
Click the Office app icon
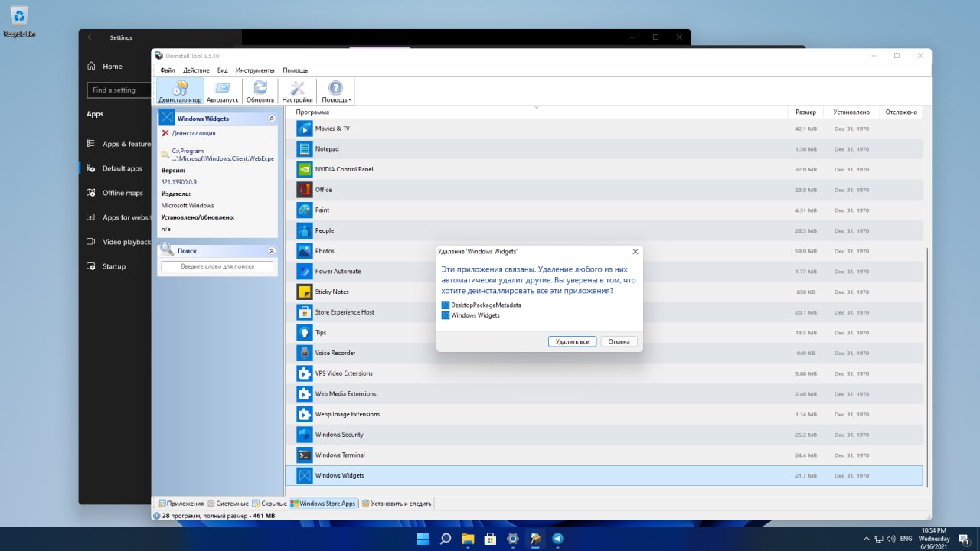[304, 190]
